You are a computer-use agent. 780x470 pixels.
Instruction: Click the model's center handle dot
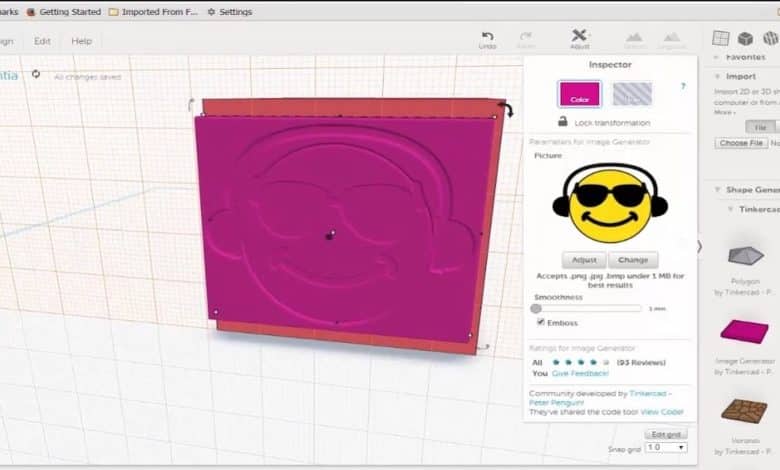[330, 235]
